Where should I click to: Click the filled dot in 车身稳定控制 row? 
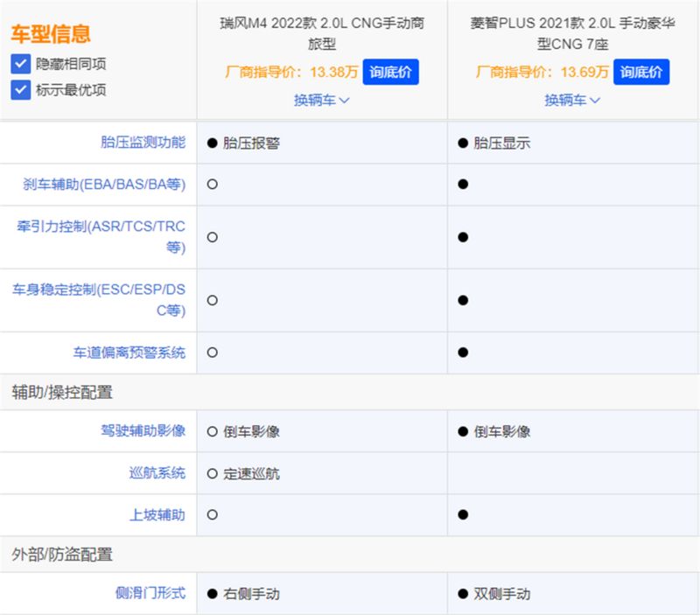[x=463, y=300]
